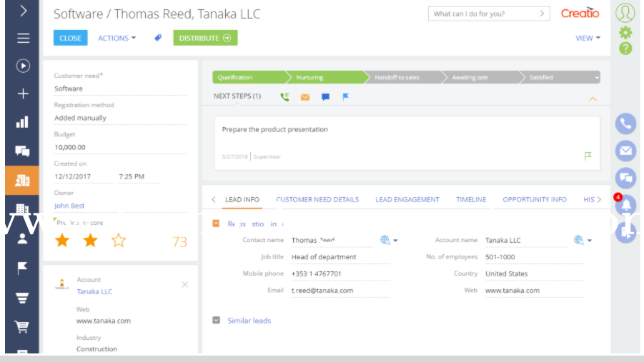Click the No. of employees 501-1000 field
Image resolution: width=644 pixels, height=362 pixels.
[x=534, y=257]
